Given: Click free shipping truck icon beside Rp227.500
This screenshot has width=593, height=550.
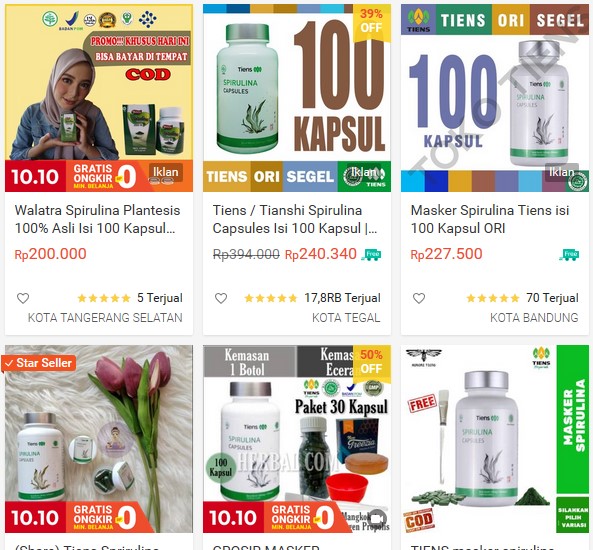Looking at the screenshot, I should (569, 255).
